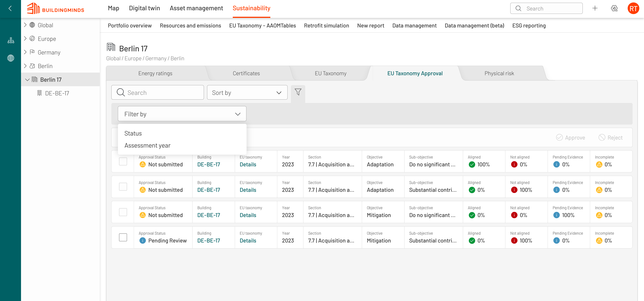This screenshot has height=301, width=644.
Task: Open the settings gear icon
Action: coord(614,8)
